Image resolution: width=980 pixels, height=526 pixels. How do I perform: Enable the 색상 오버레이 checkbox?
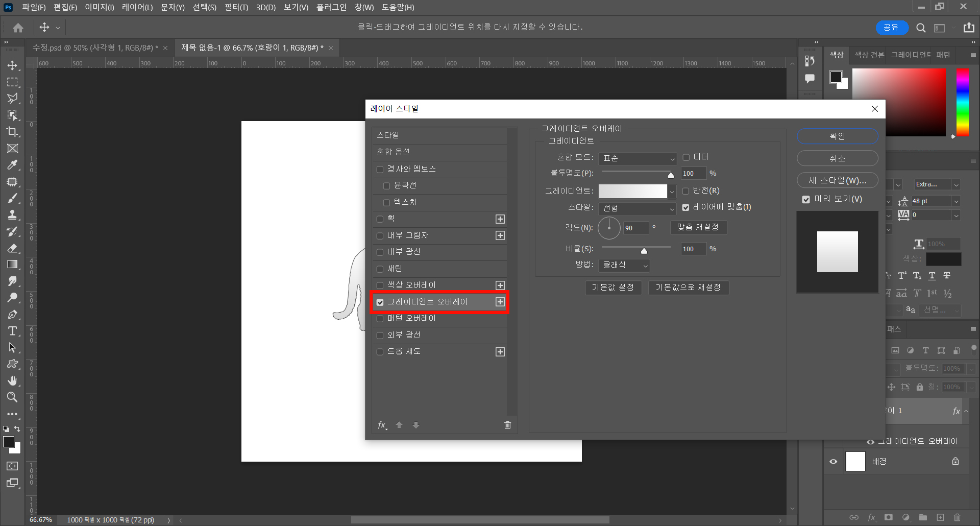[x=380, y=285]
